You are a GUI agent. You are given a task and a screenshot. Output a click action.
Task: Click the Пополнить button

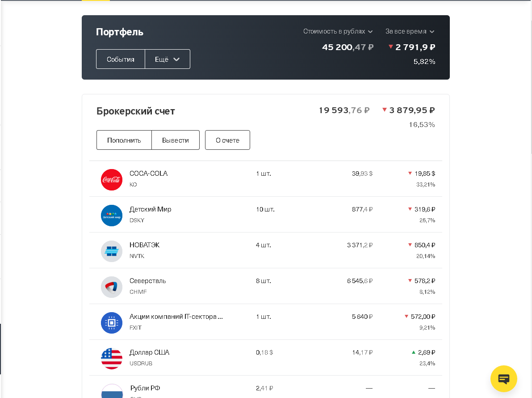[124, 140]
